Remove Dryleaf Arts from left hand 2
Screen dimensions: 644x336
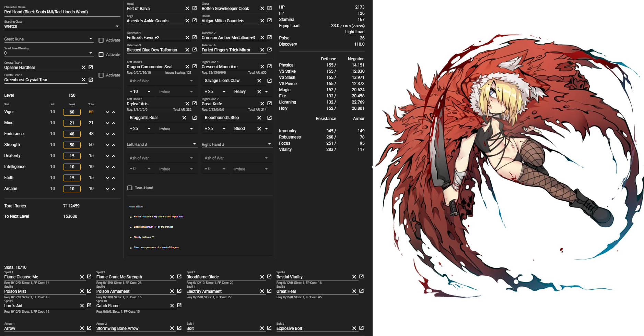click(x=187, y=104)
